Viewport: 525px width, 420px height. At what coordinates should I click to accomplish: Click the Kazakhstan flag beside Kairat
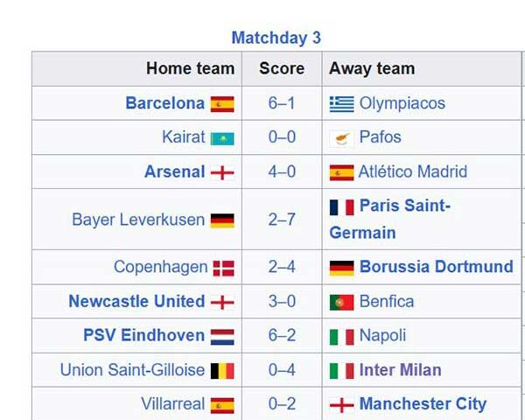(222, 138)
